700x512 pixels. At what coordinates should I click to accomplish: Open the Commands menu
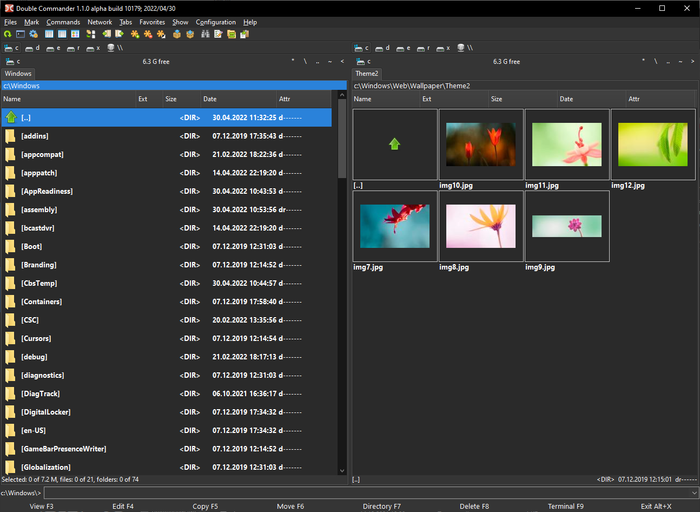(63, 21)
